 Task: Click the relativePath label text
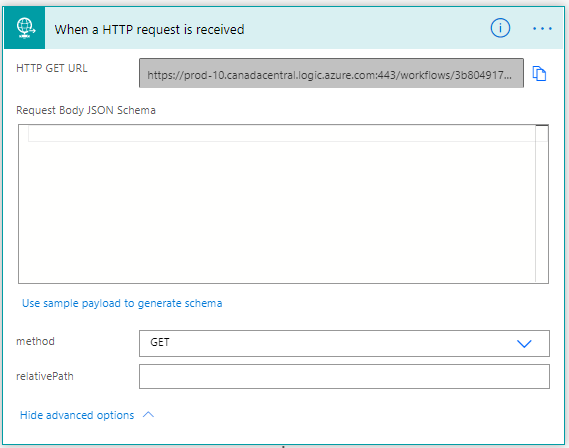click(x=45, y=376)
